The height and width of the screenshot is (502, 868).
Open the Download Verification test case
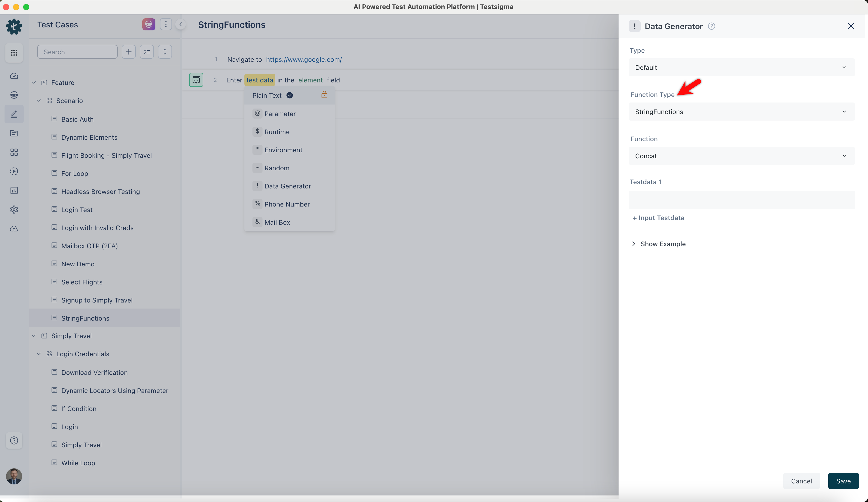pyautogui.click(x=94, y=373)
